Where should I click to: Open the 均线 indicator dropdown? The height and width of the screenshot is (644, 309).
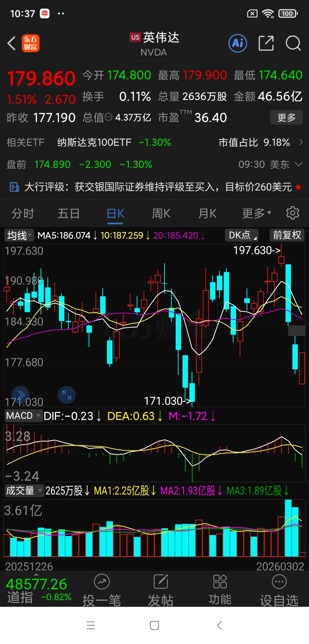(x=19, y=235)
